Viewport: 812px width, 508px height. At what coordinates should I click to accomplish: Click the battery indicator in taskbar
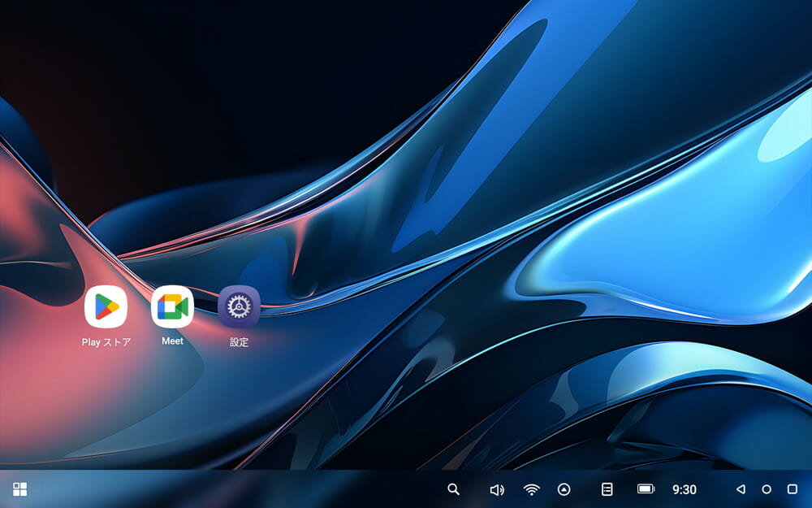pos(646,489)
